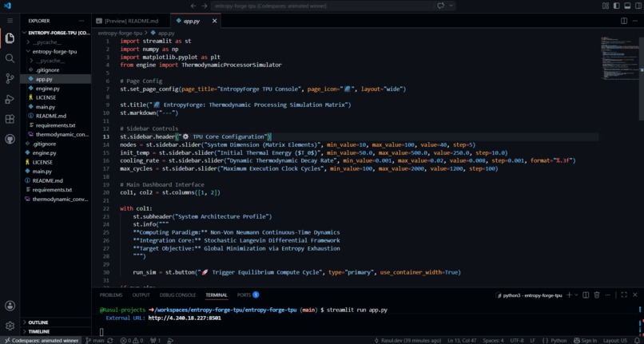The width and height of the screenshot is (644, 344).
Task: Close the app.py editor tab
Action: (x=214, y=21)
